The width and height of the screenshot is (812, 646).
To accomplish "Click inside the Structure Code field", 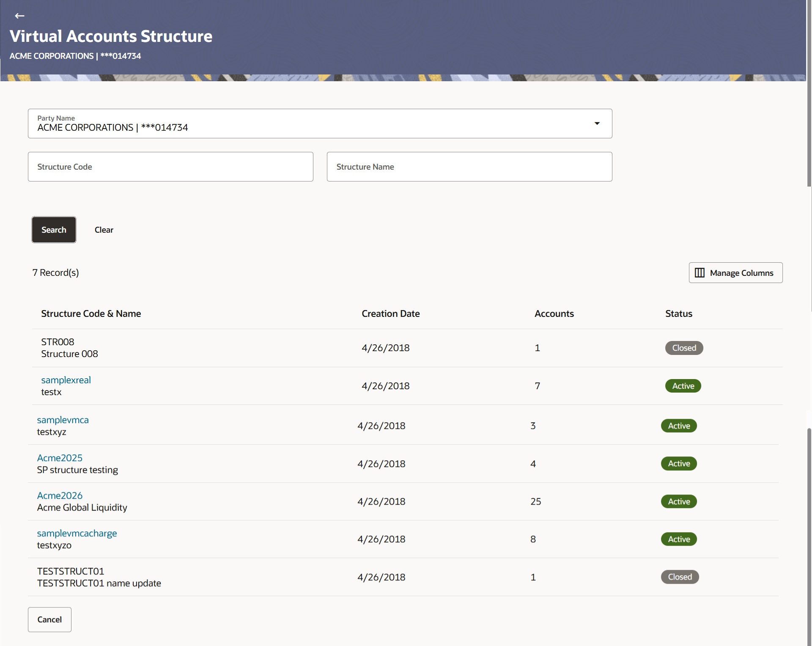I will (x=170, y=166).
